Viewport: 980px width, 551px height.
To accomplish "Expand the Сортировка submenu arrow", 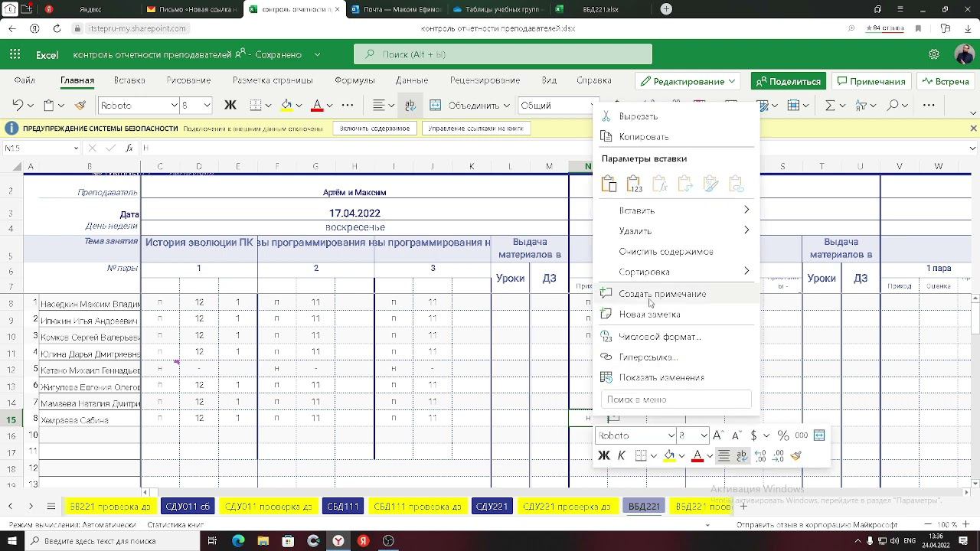I will (746, 271).
